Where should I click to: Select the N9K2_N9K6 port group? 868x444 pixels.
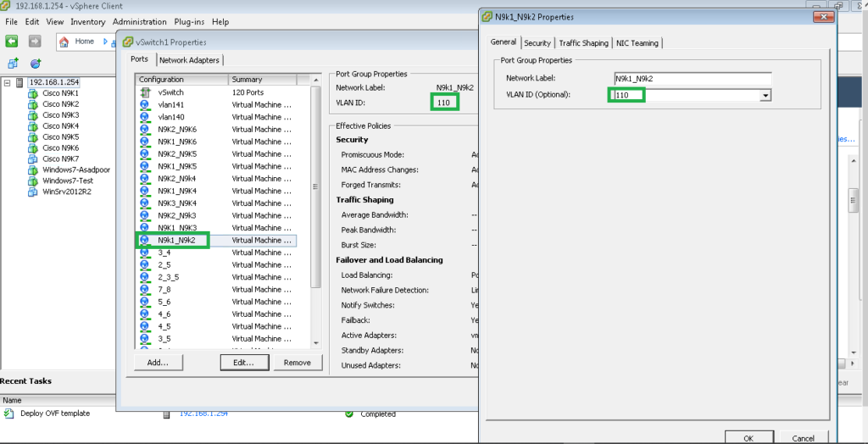click(x=216, y=129)
